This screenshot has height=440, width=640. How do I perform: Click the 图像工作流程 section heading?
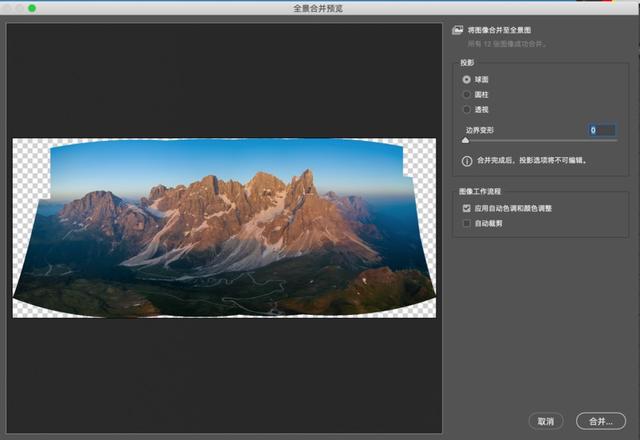tap(482, 191)
